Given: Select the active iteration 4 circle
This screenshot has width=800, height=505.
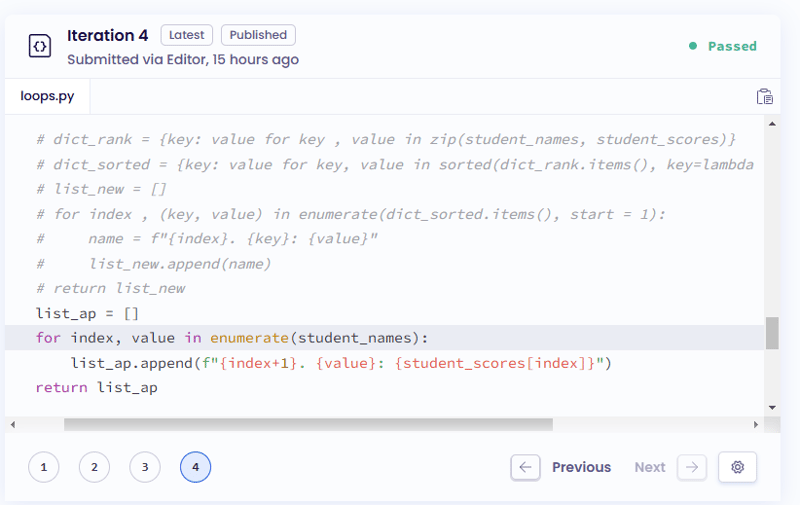Looking at the screenshot, I should tap(195, 467).
